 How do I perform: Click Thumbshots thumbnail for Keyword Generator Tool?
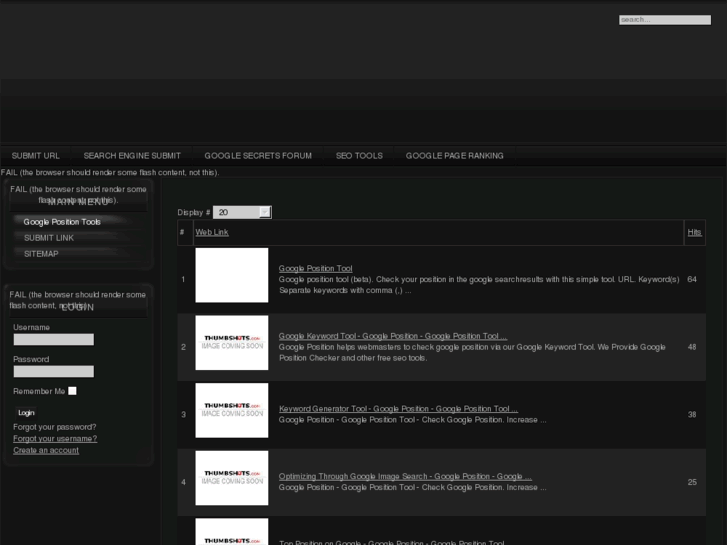coord(232,410)
